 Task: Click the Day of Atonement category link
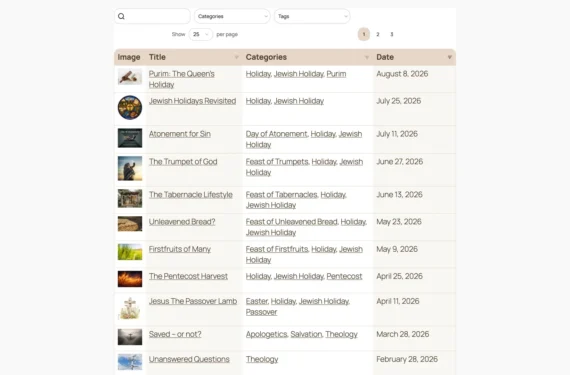[276, 134]
